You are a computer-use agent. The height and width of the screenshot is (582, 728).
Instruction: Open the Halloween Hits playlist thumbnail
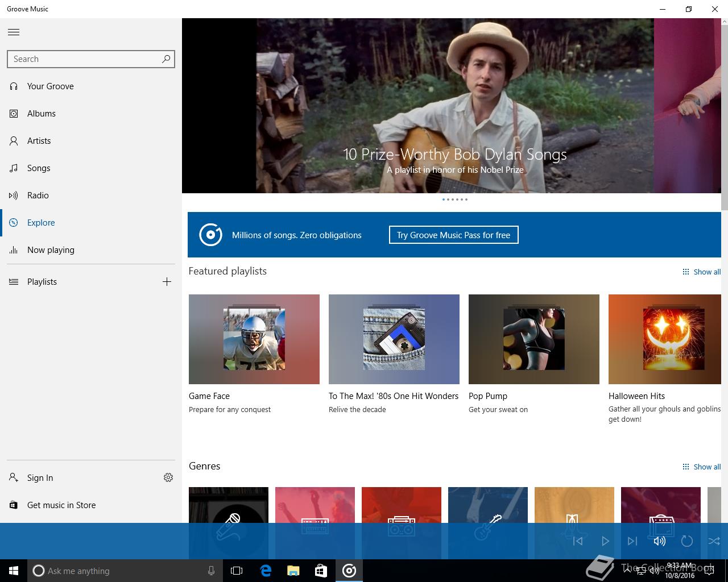[x=665, y=339]
